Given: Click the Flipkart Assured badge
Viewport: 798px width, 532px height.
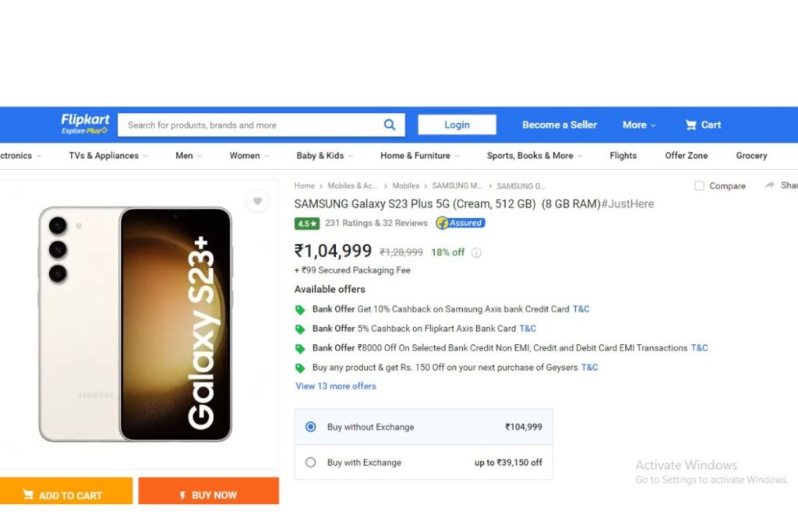Looking at the screenshot, I should pyautogui.click(x=460, y=223).
